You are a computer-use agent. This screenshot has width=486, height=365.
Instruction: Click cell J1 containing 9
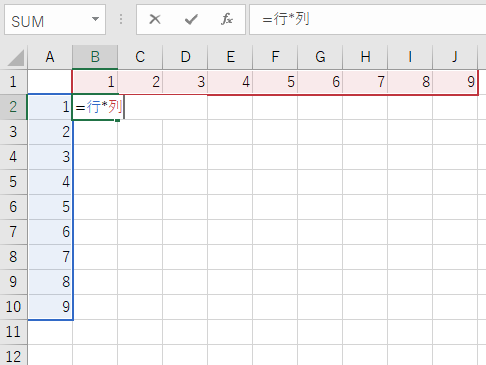(x=455, y=82)
